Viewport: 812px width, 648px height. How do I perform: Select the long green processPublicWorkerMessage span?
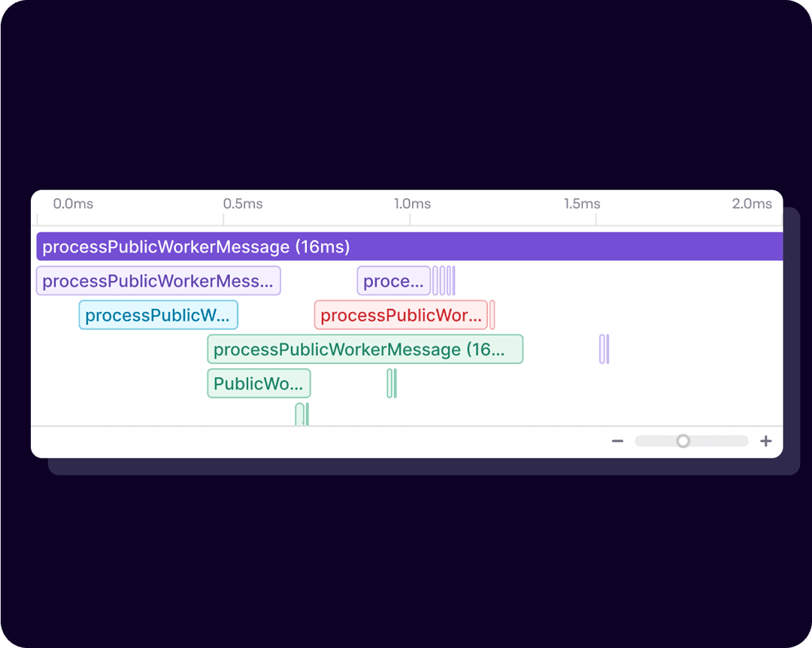point(365,350)
